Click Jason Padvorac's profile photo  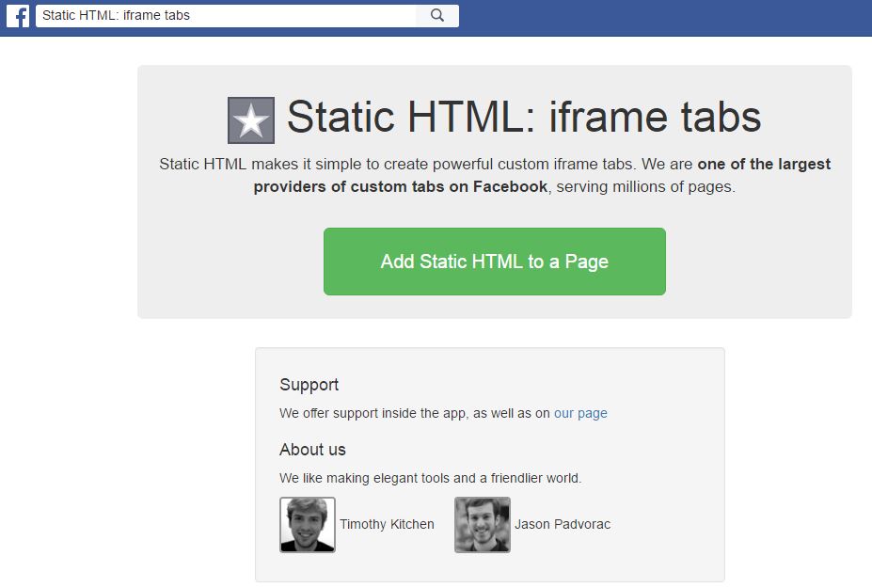(x=482, y=525)
